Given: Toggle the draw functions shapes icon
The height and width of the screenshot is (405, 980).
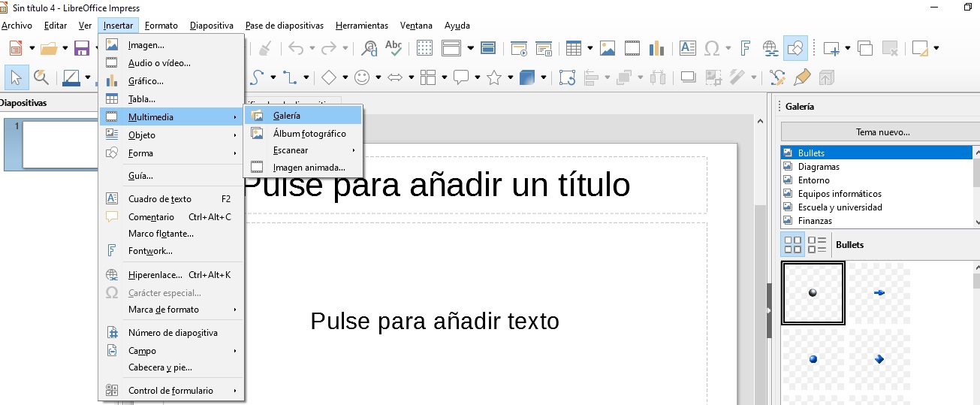Looking at the screenshot, I should point(795,48).
